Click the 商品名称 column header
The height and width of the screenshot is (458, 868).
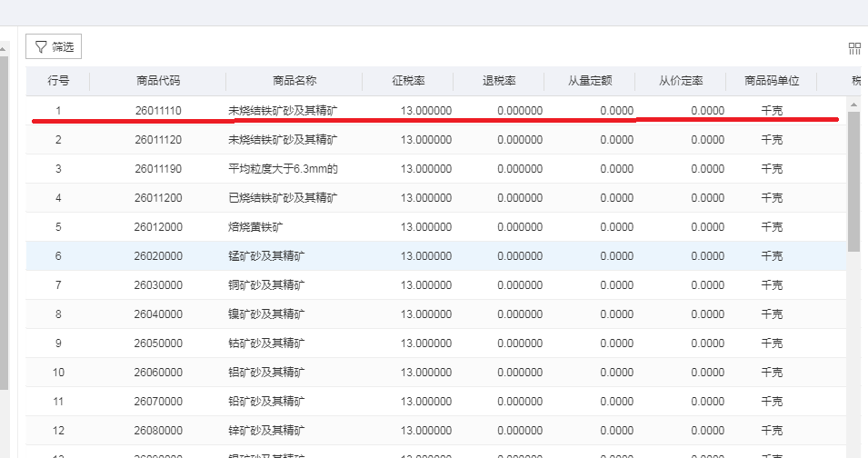pyautogui.click(x=294, y=81)
